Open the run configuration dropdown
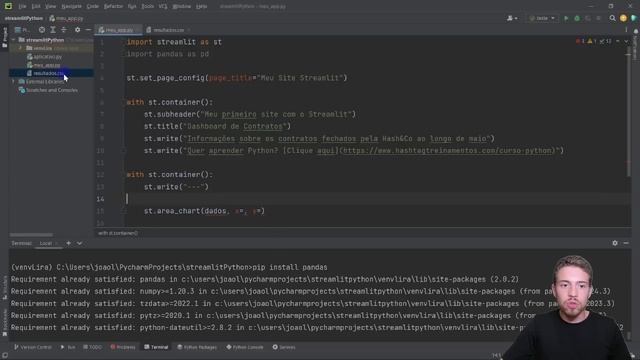 (x=542, y=18)
